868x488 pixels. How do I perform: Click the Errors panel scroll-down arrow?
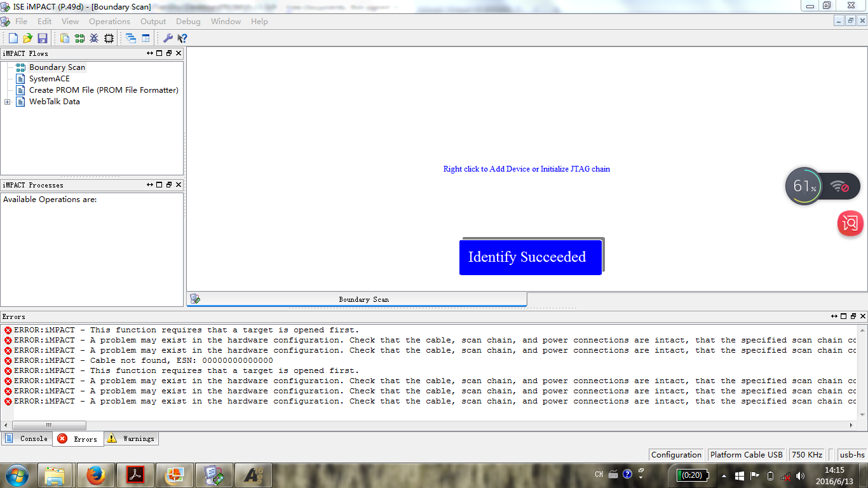point(862,415)
